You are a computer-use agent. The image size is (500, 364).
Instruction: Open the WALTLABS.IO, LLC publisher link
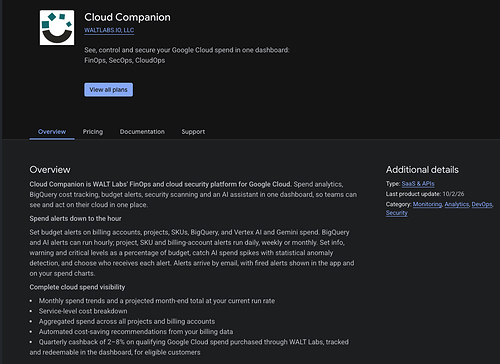click(x=109, y=30)
